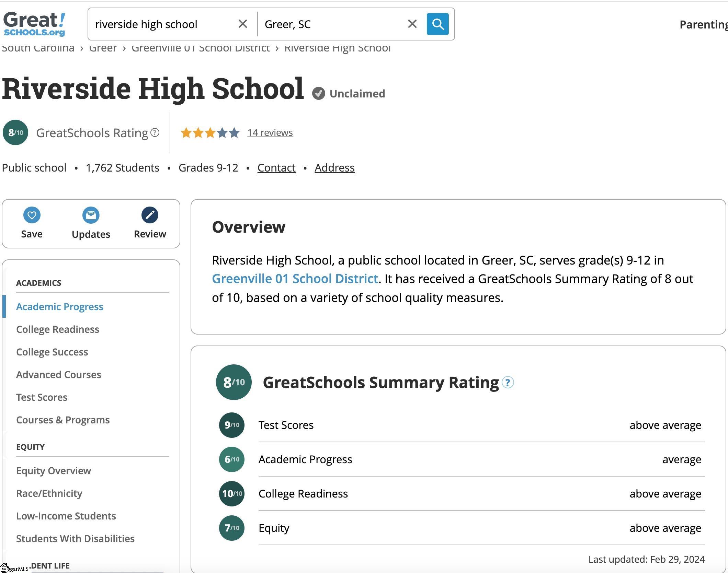Select Test Scores in sidebar

pos(42,397)
